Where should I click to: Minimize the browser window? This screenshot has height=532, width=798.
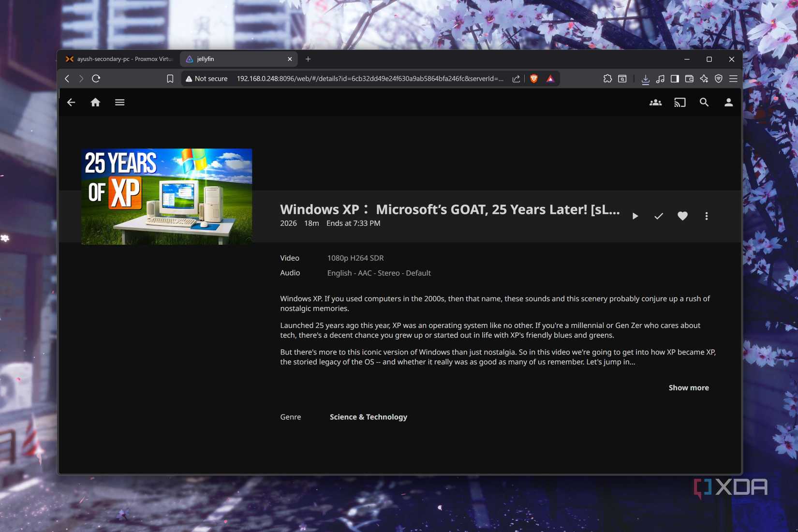pyautogui.click(x=687, y=59)
